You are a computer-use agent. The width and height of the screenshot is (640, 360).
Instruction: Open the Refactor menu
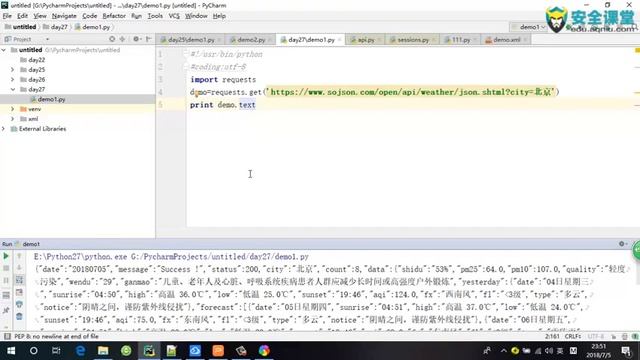click(114, 16)
